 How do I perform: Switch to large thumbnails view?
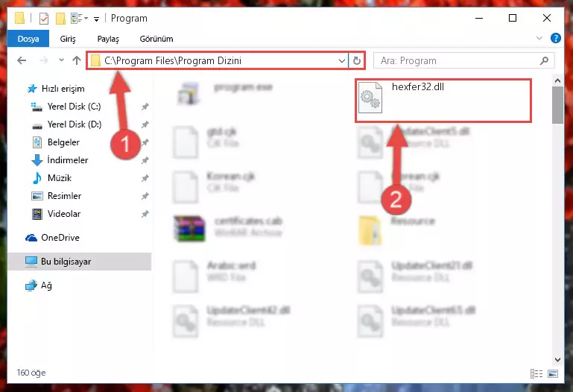coord(553,373)
